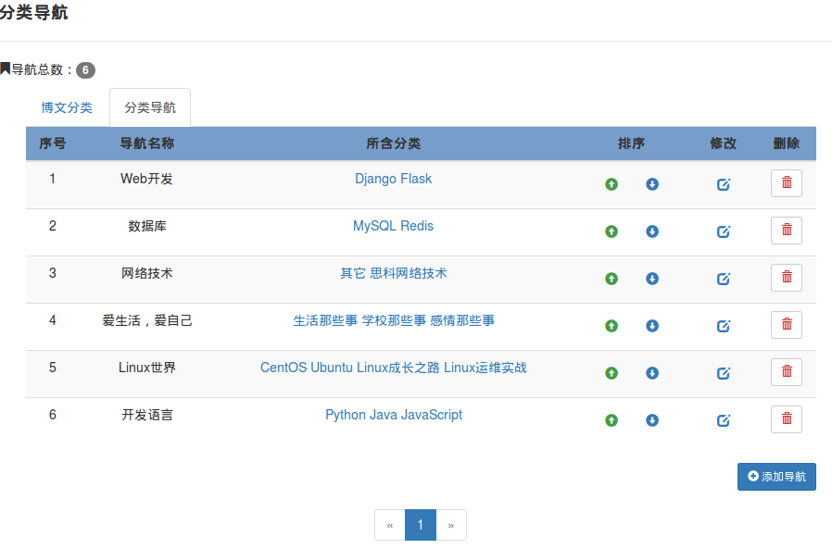This screenshot has width=832, height=549.
Task: Delete the 爱生活，爱自己 navigation row
Action: pos(786,325)
